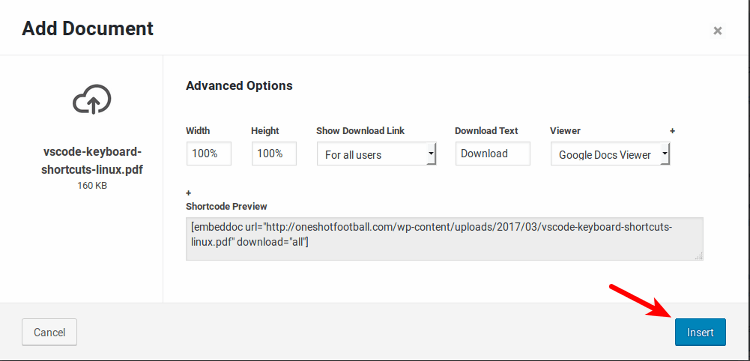
Task: Click the cloud upload icon
Action: [92, 99]
